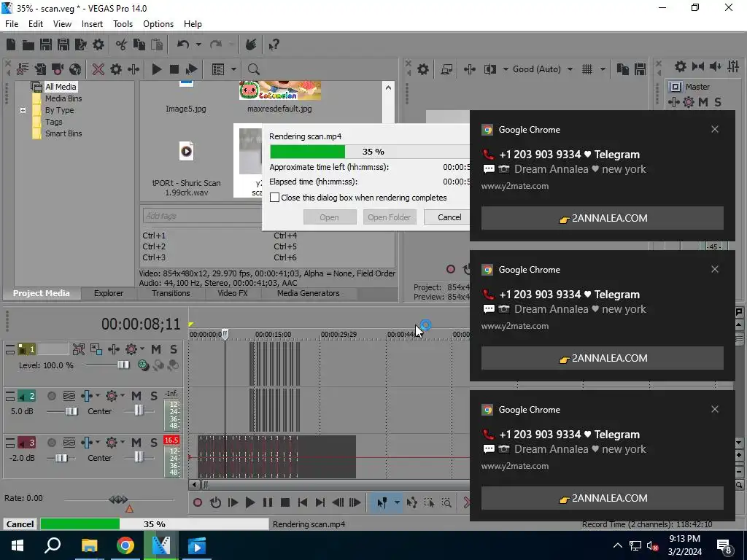The width and height of the screenshot is (747, 560).
Task: Open the File menu
Action: pyautogui.click(x=12, y=24)
